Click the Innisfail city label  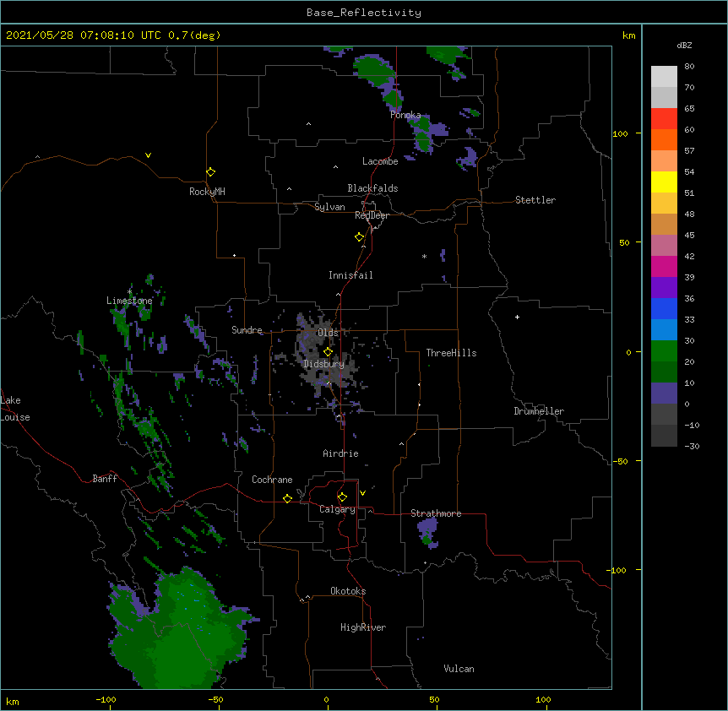click(350, 275)
